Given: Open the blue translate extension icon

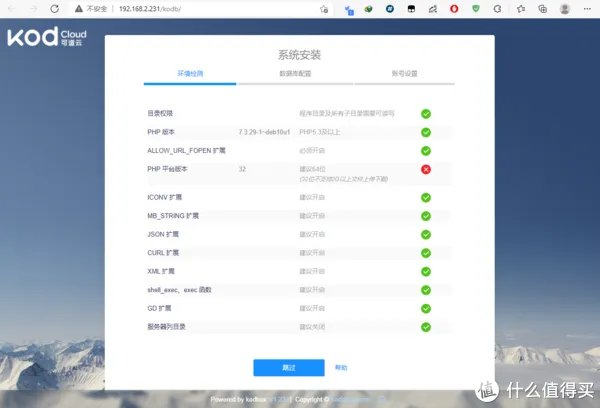Looking at the screenshot, I should click(x=349, y=10).
